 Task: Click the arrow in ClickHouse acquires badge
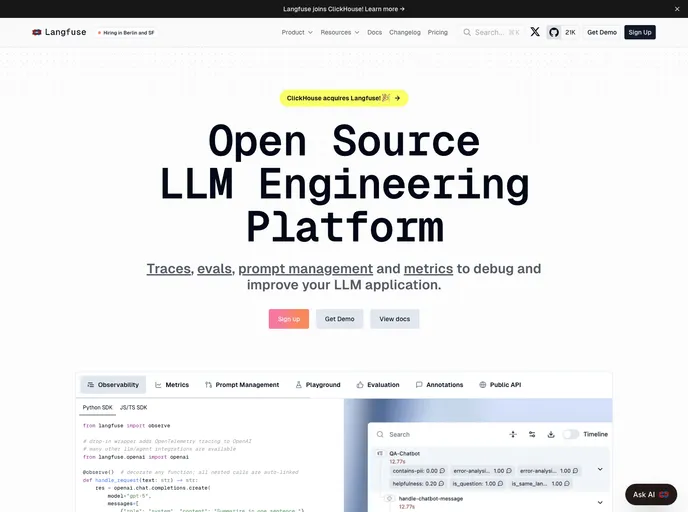(397, 98)
